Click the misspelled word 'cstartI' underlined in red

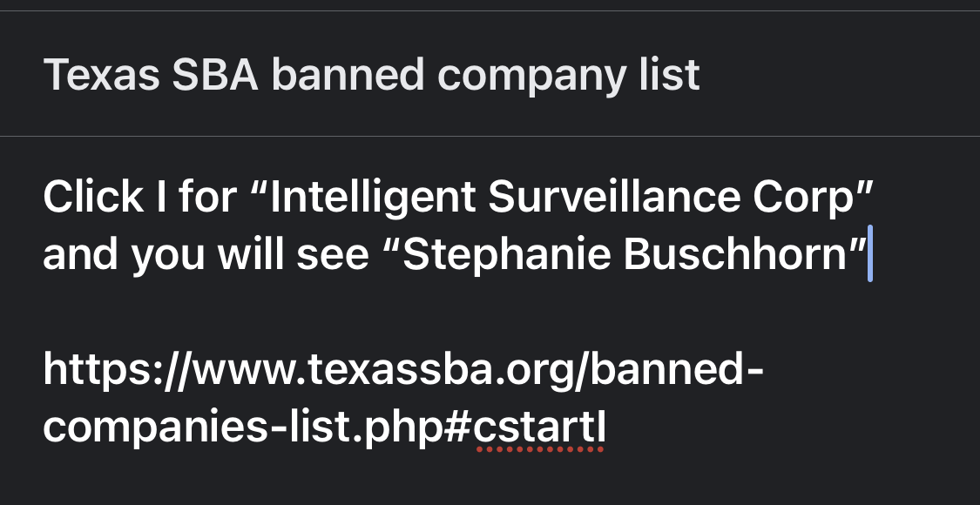point(539,428)
